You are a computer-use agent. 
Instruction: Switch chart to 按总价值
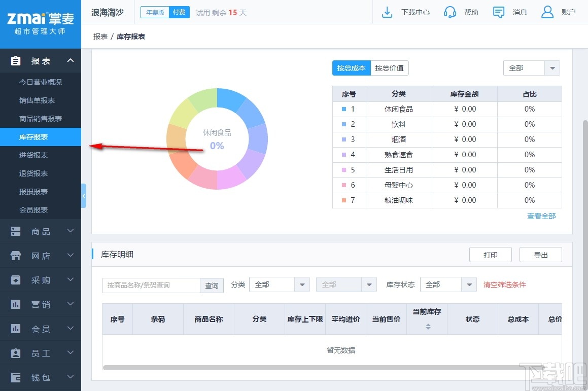point(389,68)
